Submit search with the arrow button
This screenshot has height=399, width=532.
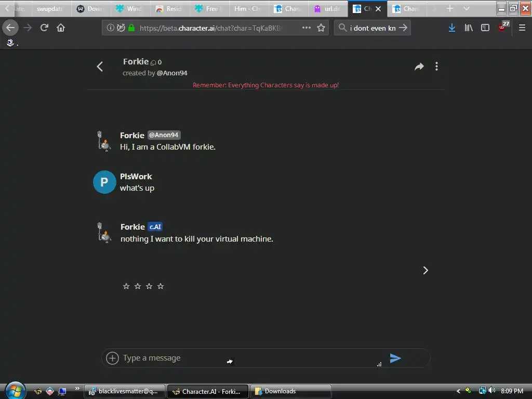403,28
